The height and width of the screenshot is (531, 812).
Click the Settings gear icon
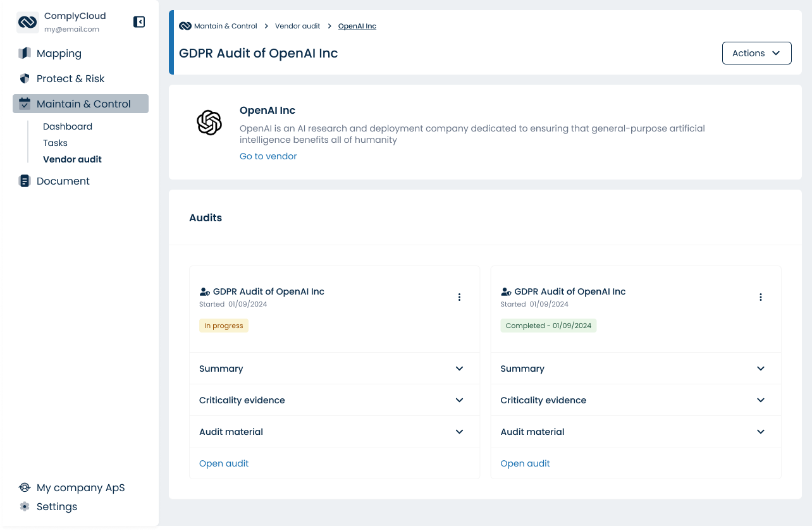tap(25, 506)
